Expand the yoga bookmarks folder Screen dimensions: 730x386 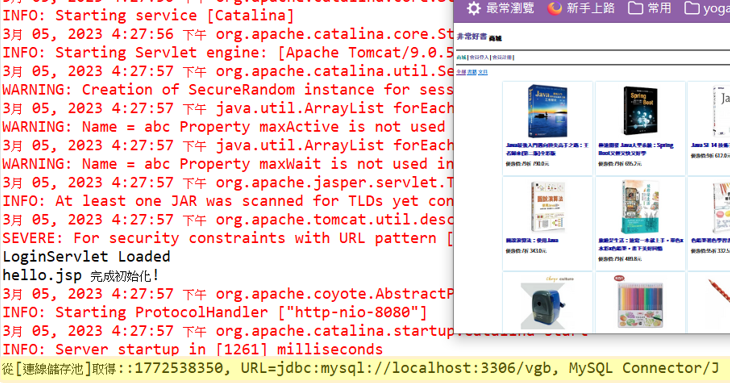(x=707, y=8)
